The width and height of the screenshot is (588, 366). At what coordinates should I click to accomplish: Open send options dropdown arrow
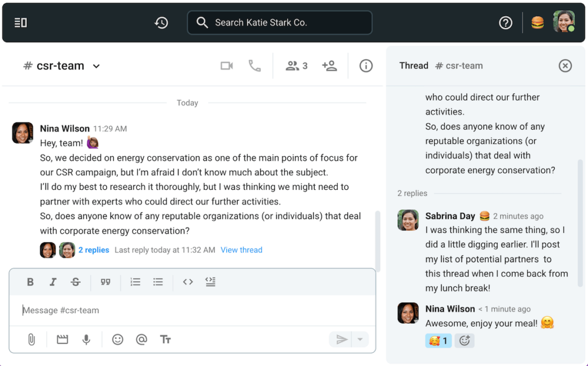pos(360,340)
